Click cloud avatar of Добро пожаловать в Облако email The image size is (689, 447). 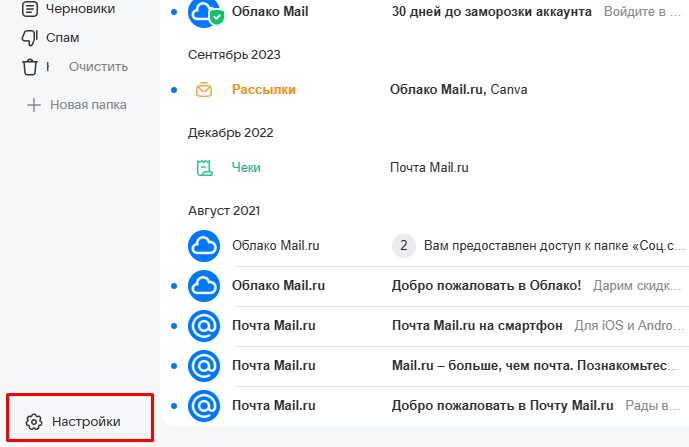click(x=204, y=286)
